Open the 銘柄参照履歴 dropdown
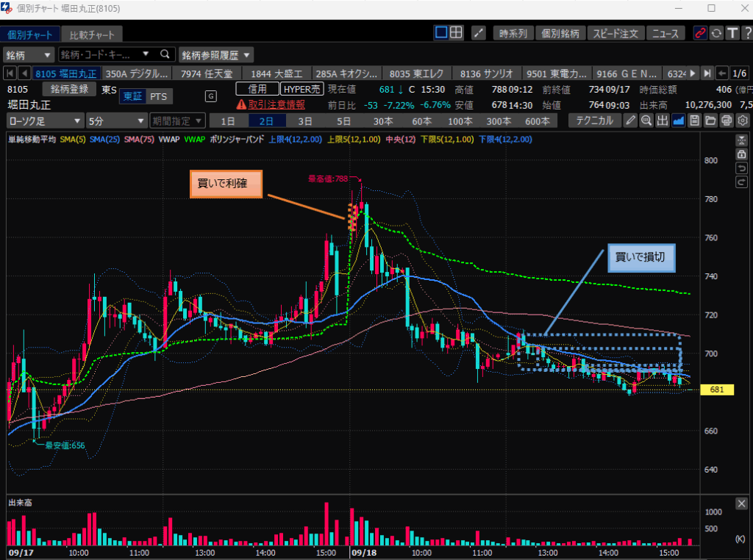The image size is (753, 560). (x=216, y=55)
